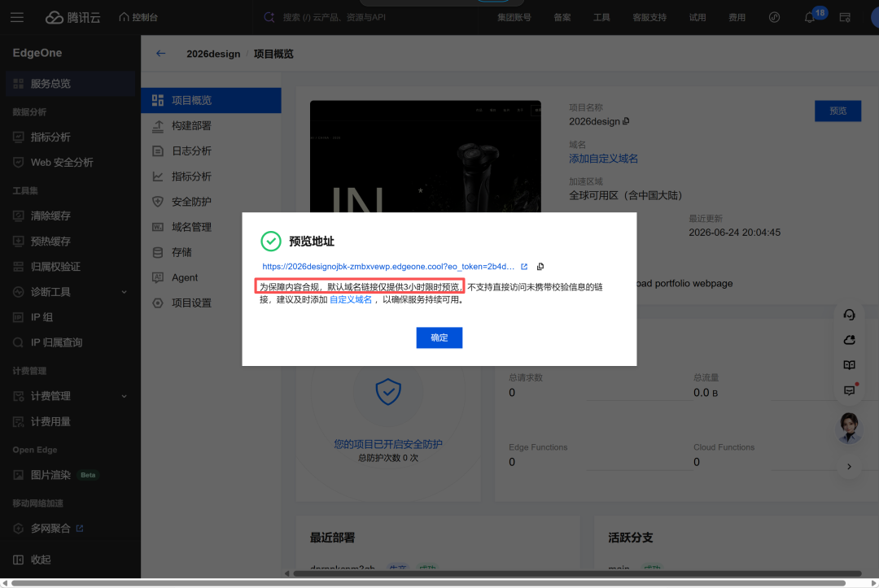Select 域名管理 tab

pos(190,227)
